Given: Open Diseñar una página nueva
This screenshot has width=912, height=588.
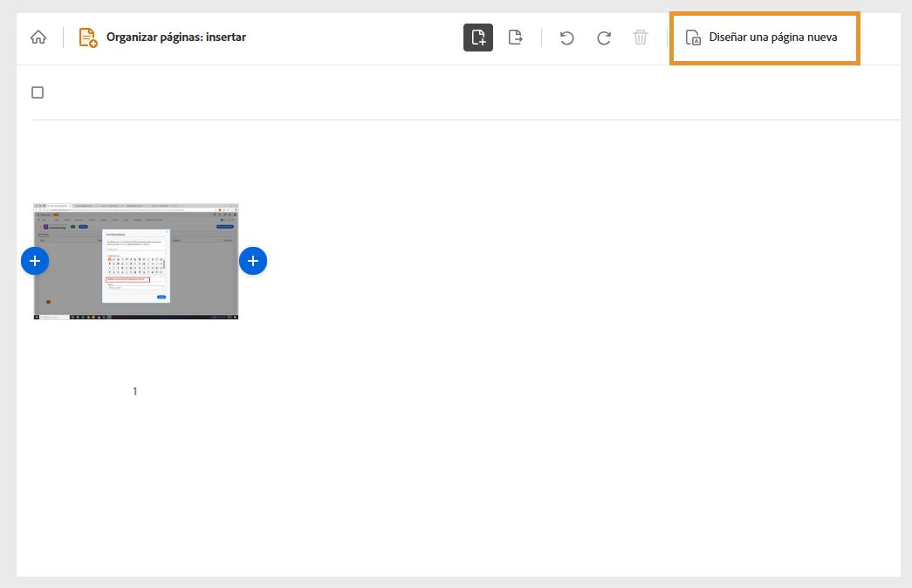Looking at the screenshot, I should click(765, 38).
